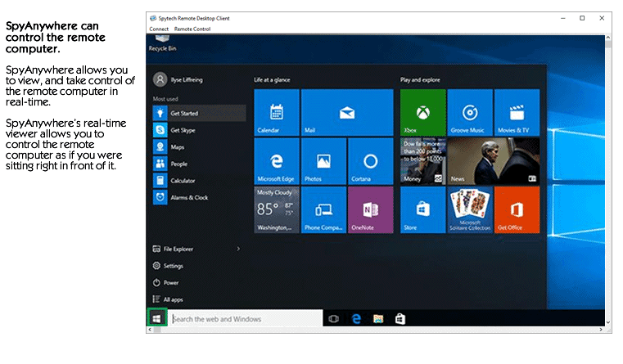
Task: Expand the File Explorer jump list arrow
Action: [x=238, y=249]
